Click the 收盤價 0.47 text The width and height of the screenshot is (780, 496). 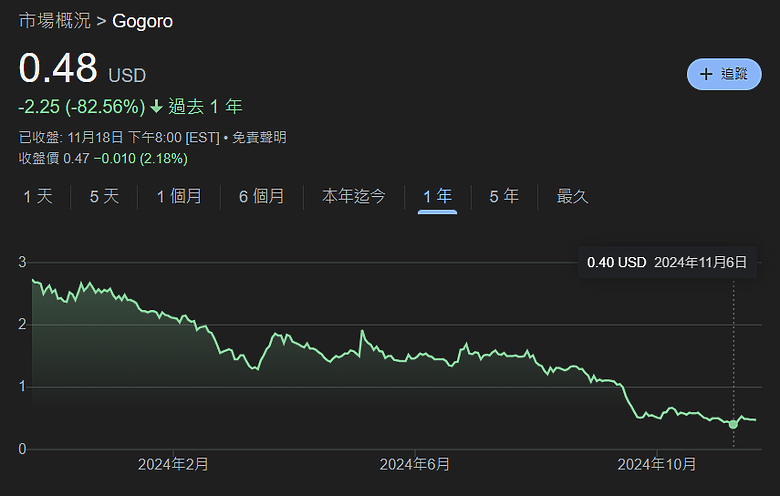tap(54, 159)
